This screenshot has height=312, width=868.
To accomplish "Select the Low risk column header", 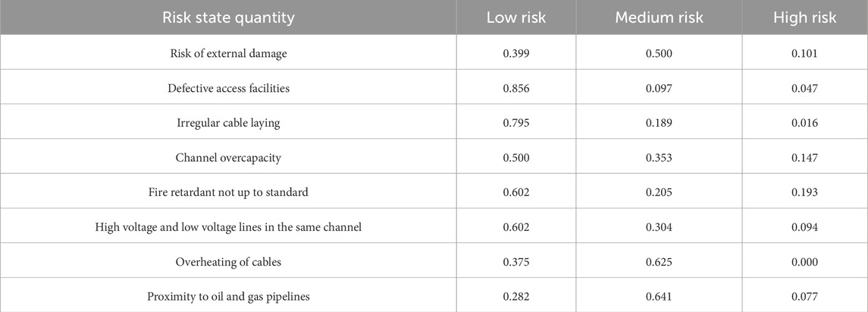I will coord(516,17).
